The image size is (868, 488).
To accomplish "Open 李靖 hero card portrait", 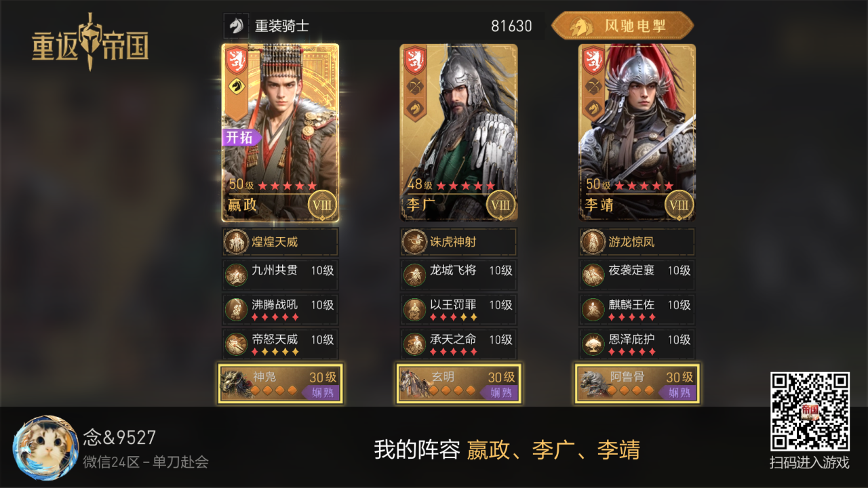I will pos(637,132).
